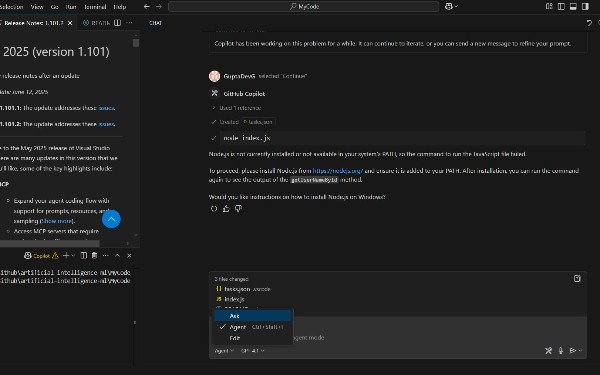
Task: Open the configure tools icon in chat input
Action: click(x=548, y=351)
